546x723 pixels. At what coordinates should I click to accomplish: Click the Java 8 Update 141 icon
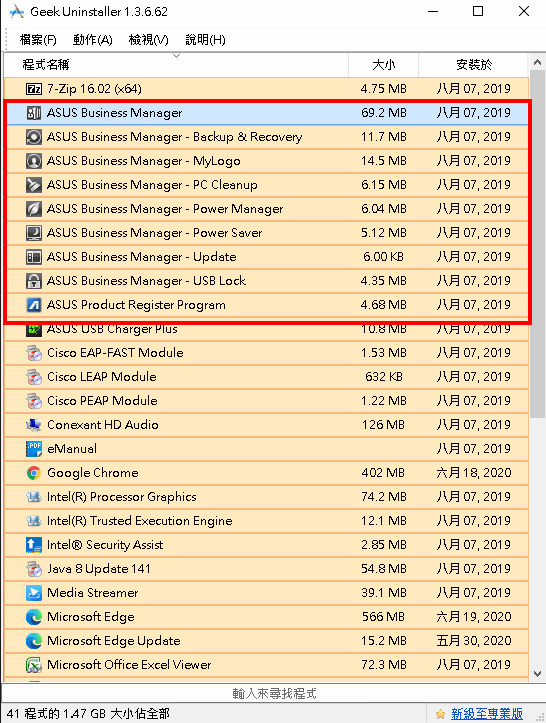tap(34, 569)
